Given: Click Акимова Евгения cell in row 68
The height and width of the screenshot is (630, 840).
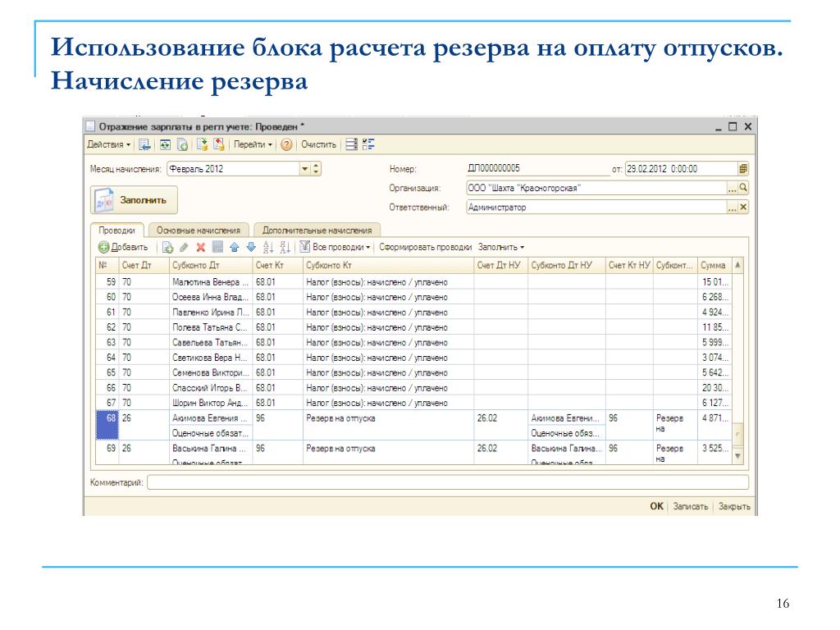Looking at the screenshot, I should [x=210, y=418].
